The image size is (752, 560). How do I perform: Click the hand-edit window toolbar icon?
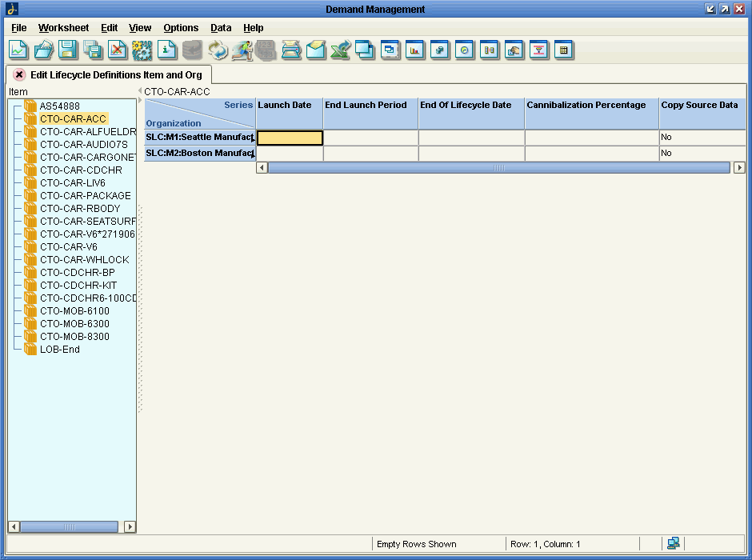514,50
